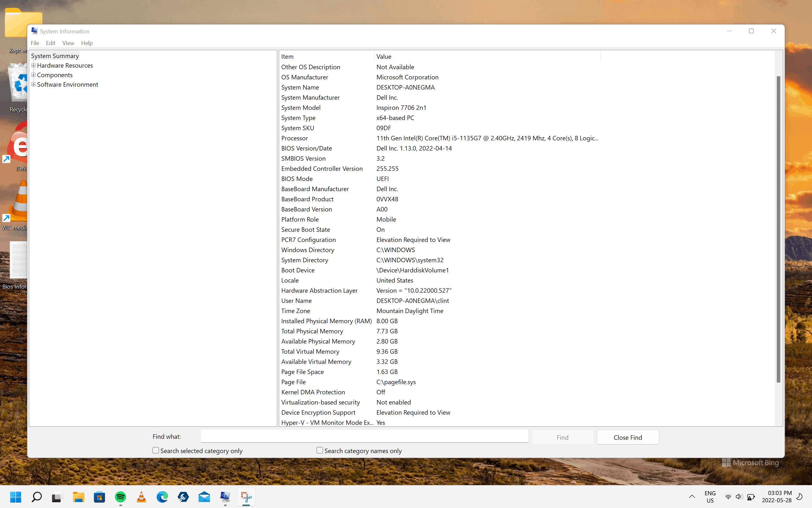This screenshot has height=508, width=812.
Task: Select the BIOS Version/Date row
Action: tap(440, 148)
